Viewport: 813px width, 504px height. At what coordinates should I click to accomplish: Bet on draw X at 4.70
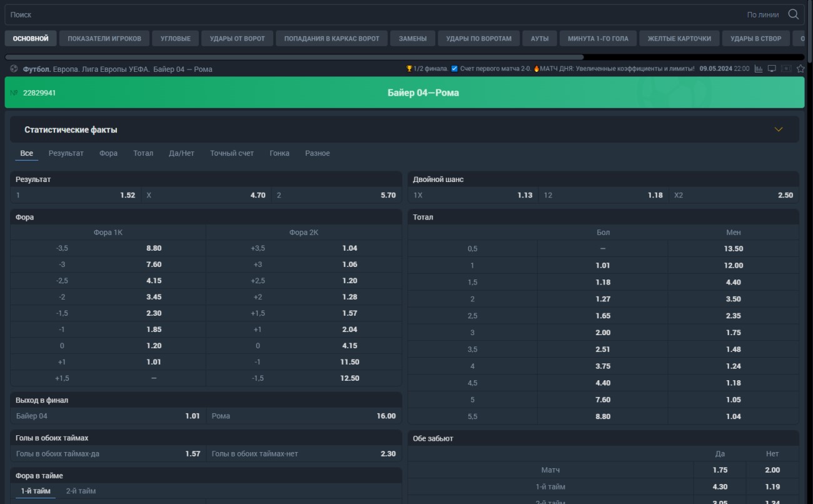[x=206, y=195]
